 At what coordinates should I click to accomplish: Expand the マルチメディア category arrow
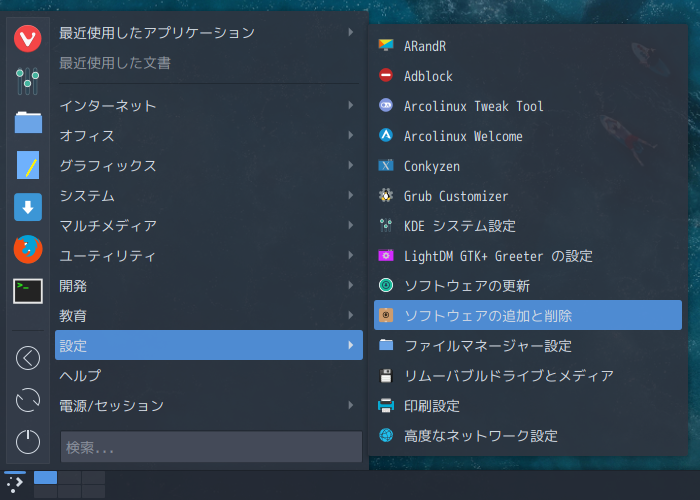click(351, 225)
